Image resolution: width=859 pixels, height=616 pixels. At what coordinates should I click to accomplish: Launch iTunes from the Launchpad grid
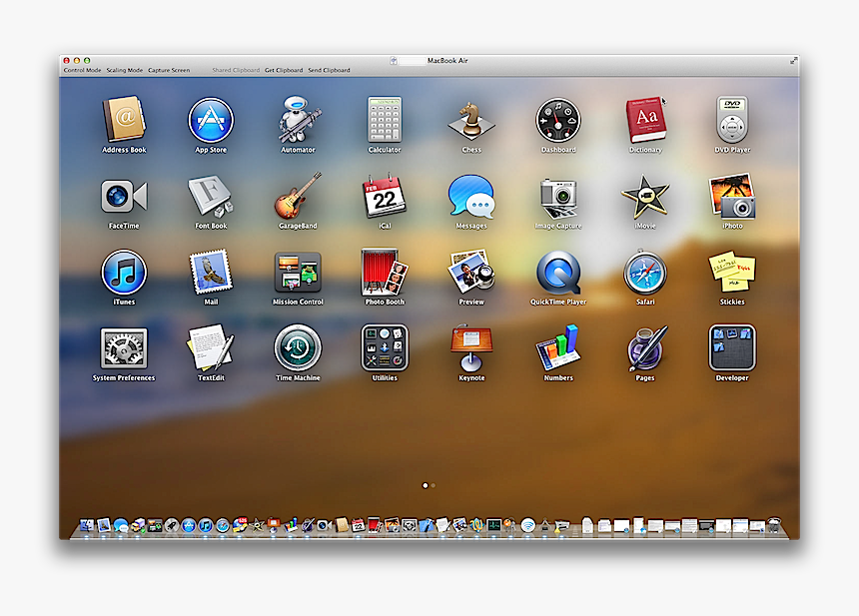tap(125, 273)
